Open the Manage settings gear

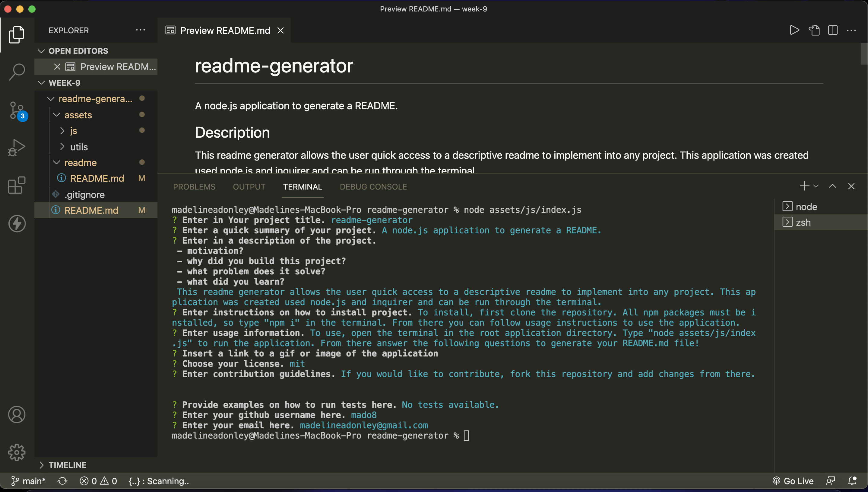tap(17, 452)
